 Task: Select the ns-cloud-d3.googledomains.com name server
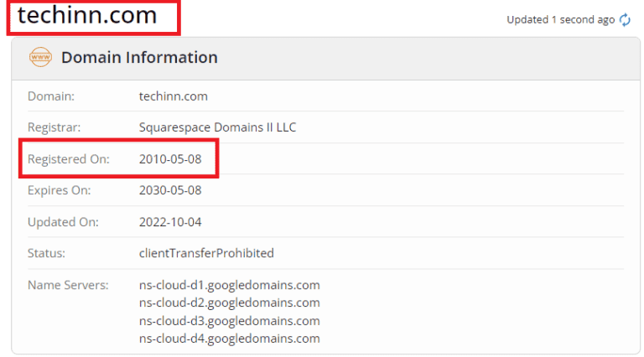pos(229,320)
